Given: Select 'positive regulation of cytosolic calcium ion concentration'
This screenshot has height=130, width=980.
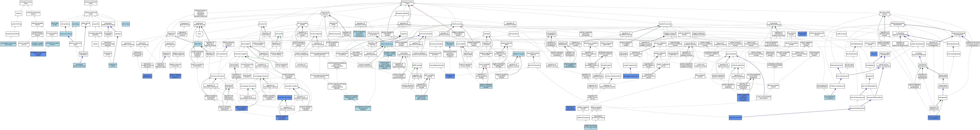Looking at the screenshot, I should click(x=359, y=34).
